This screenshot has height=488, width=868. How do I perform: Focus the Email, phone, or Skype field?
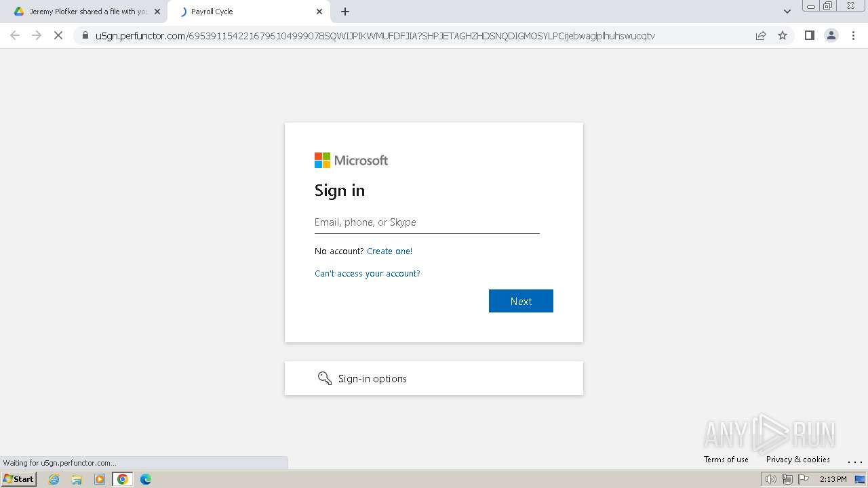[427, 222]
